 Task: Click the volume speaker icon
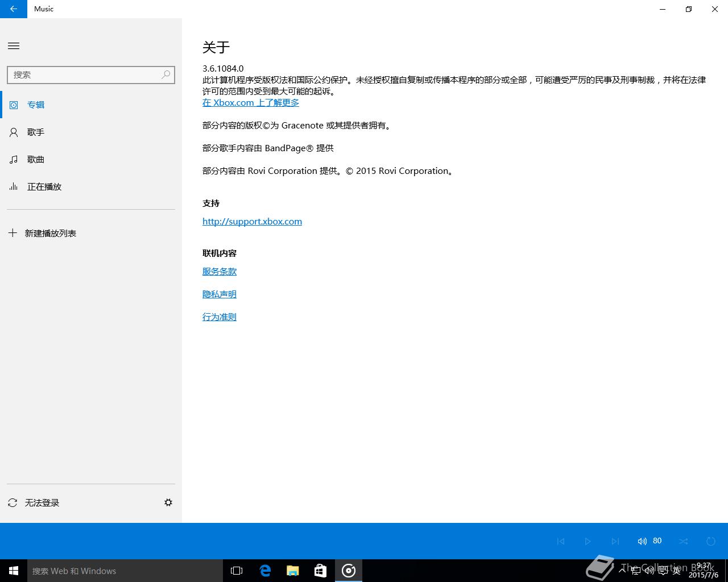click(x=642, y=541)
